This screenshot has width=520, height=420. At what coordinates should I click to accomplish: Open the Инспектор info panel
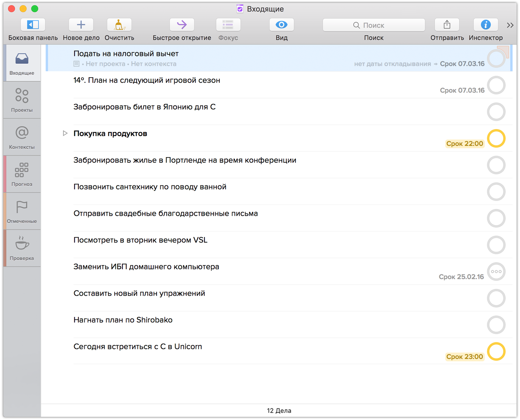[486, 25]
